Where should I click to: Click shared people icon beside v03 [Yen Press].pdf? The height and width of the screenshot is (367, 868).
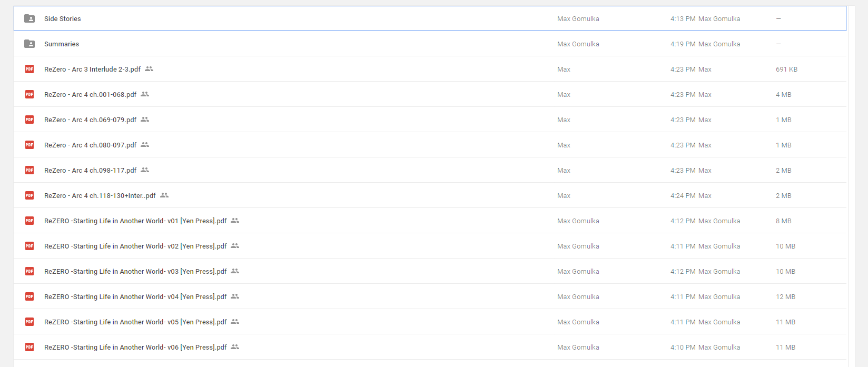235,271
